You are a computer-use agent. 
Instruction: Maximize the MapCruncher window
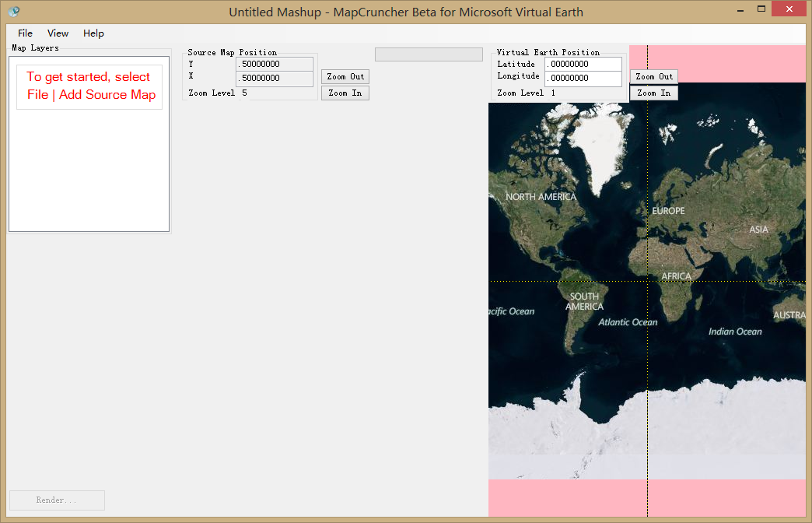tap(761, 9)
